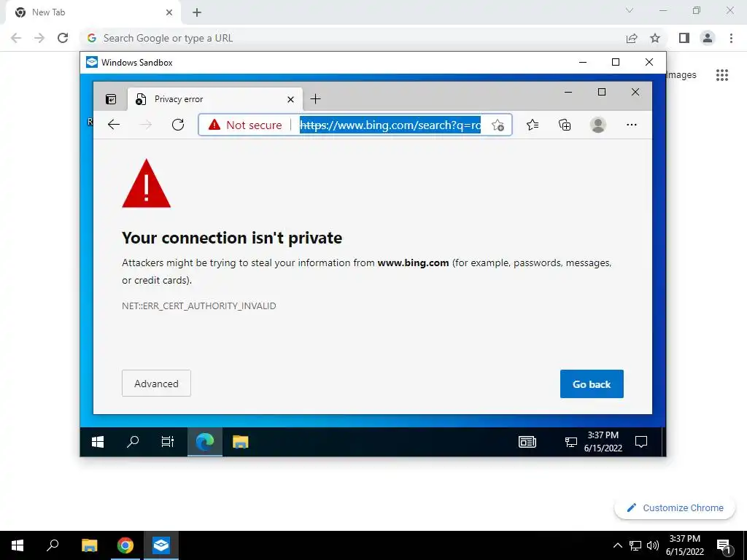Viewport: 747px width, 560px height.
Task: Click the Not secure warning indicator
Action: (245, 125)
